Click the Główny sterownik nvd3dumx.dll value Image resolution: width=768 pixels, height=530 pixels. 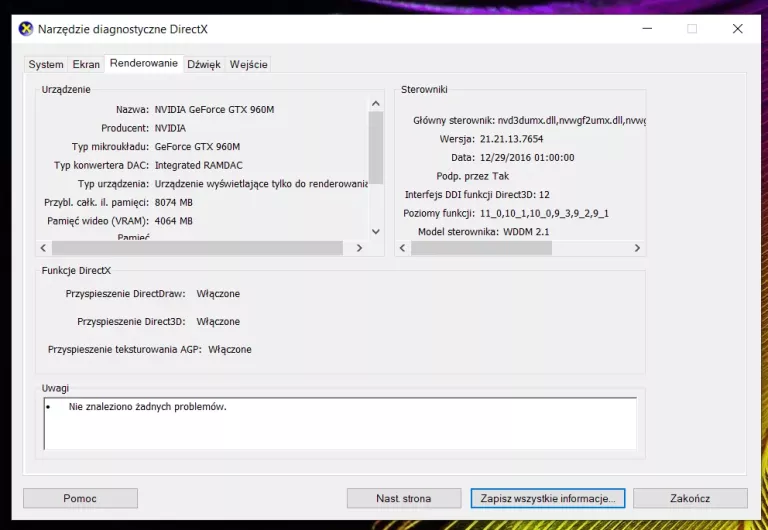pyautogui.click(x=572, y=120)
